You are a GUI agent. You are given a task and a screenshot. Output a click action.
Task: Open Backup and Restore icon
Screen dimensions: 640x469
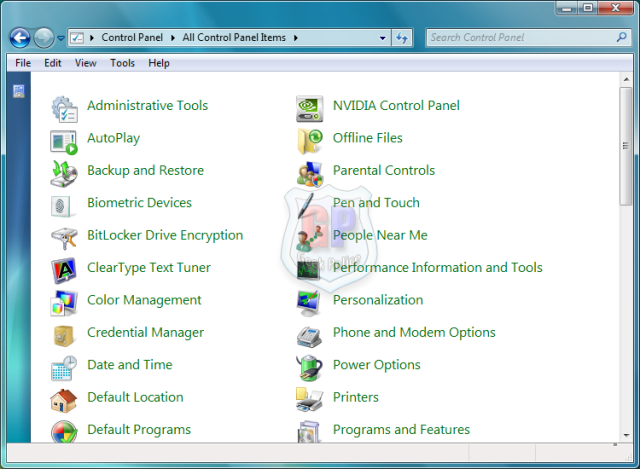pyautogui.click(x=64, y=174)
